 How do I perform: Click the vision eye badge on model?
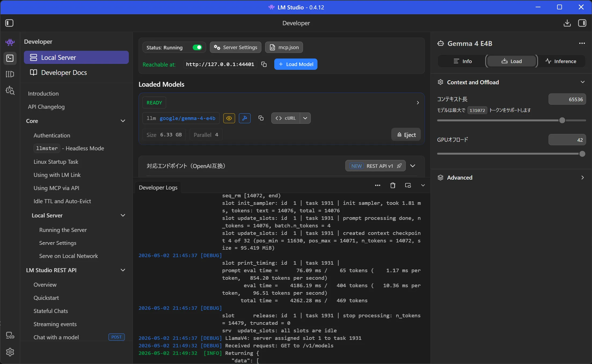[229, 118]
